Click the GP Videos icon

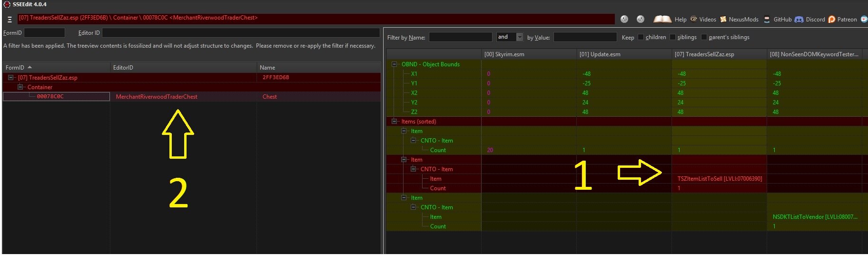[694, 19]
